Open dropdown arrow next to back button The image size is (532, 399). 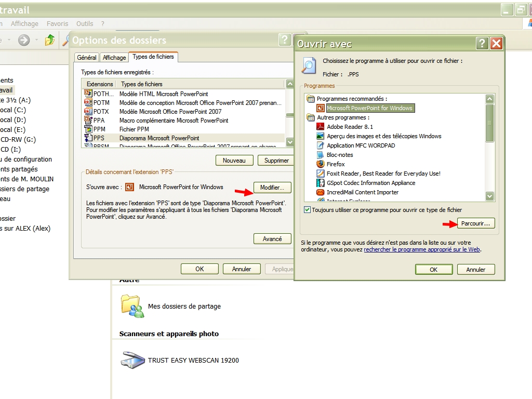pos(36,40)
